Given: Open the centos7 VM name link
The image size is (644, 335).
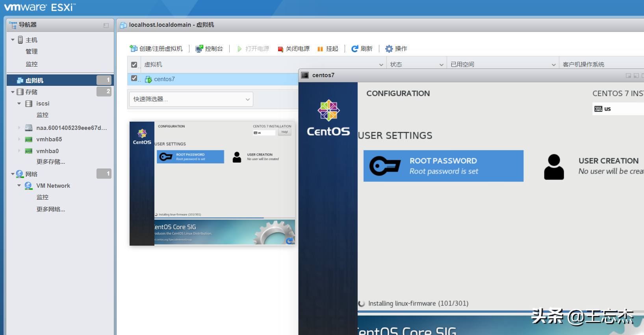Looking at the screenshot, I should 164,79.
